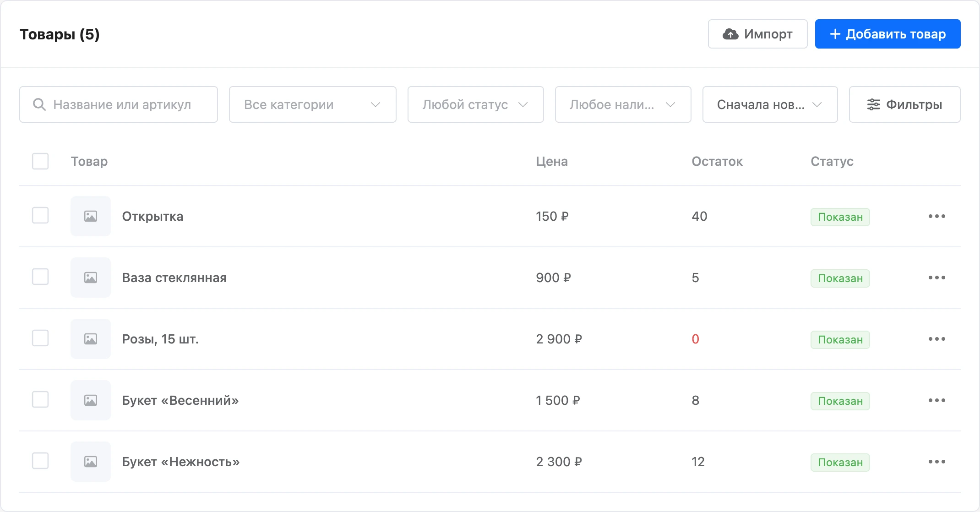Click the 2 300 ₽ price cell
Screen dimensions: 980x512
coord(559,462)
